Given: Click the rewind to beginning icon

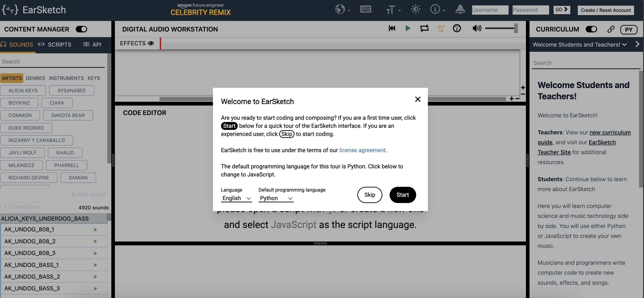Looking at the screenshot, I should (x=392, y=29).
